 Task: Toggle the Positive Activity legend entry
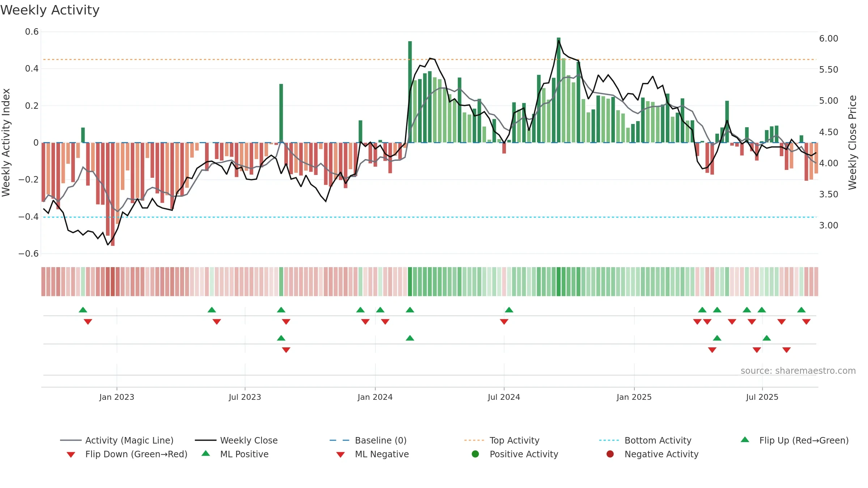tap(515, 454)
